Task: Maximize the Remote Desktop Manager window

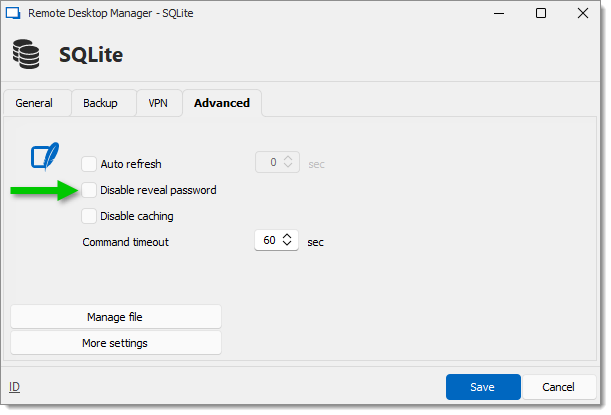Action: point(541,13)
